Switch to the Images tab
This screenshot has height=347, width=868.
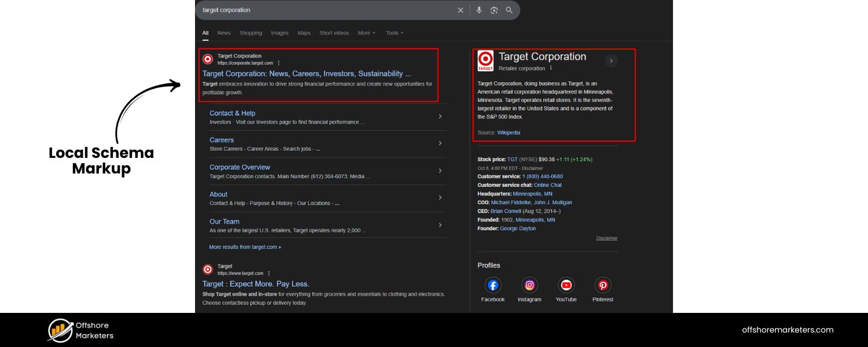click(279, 33)
